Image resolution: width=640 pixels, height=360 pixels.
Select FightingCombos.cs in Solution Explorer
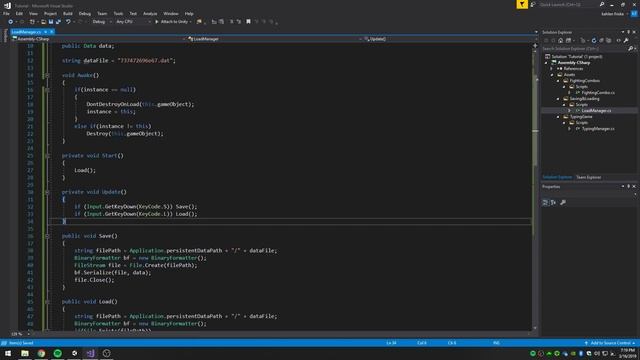tap(598, 93)
